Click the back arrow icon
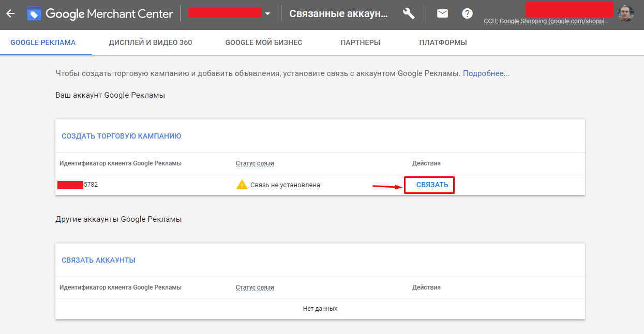 point(10,13)
